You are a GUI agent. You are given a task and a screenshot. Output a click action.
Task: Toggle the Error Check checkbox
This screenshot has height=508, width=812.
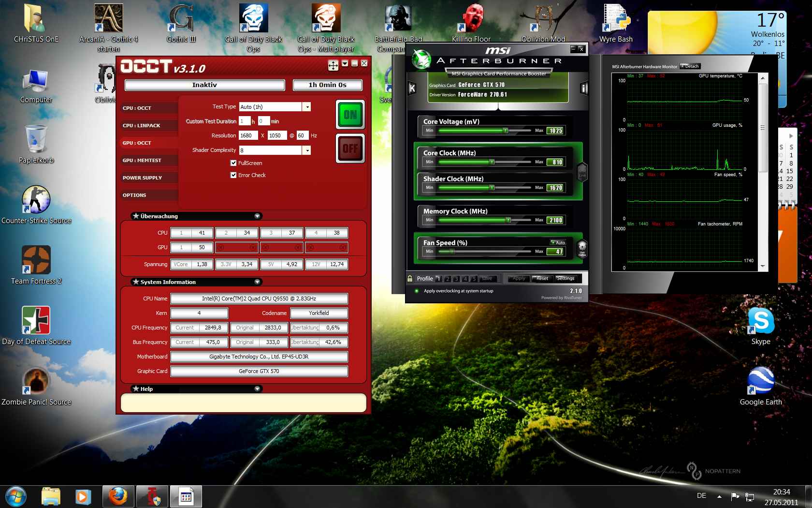233,175
